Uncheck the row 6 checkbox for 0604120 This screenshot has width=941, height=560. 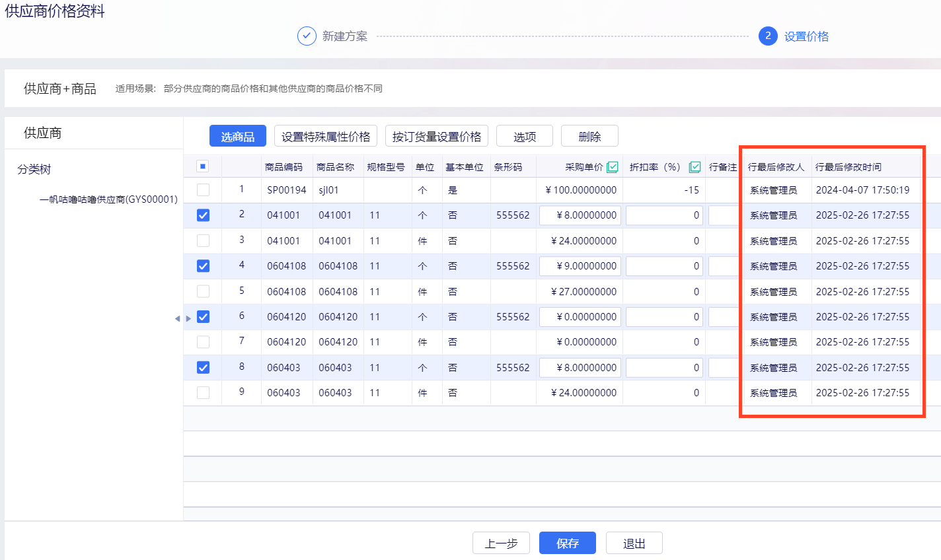coord(203,317)
